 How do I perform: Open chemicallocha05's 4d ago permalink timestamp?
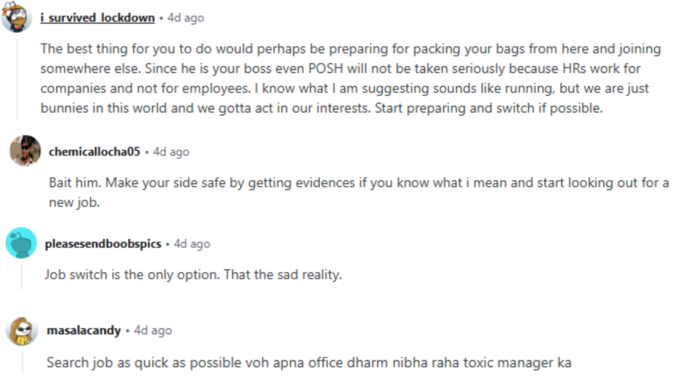coord(171,152)
